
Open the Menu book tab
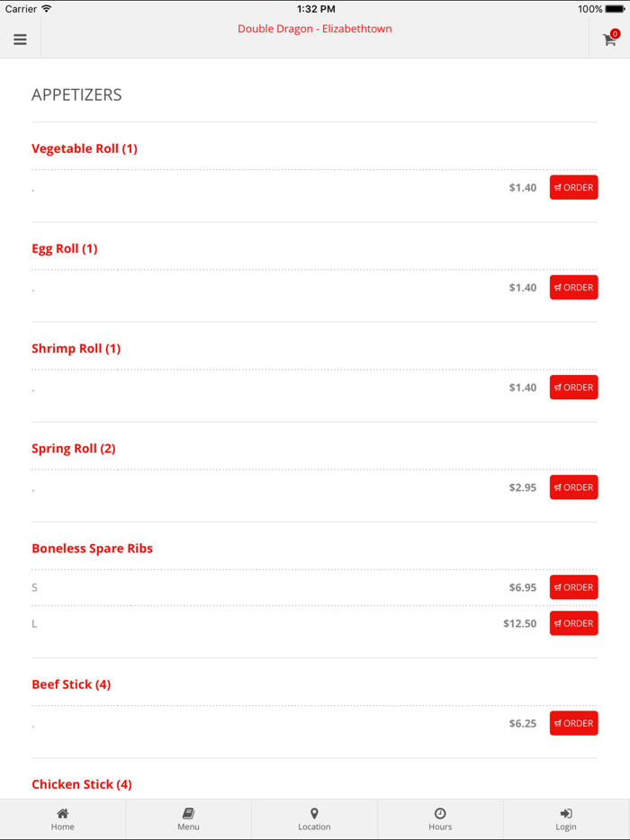point(188,818)
